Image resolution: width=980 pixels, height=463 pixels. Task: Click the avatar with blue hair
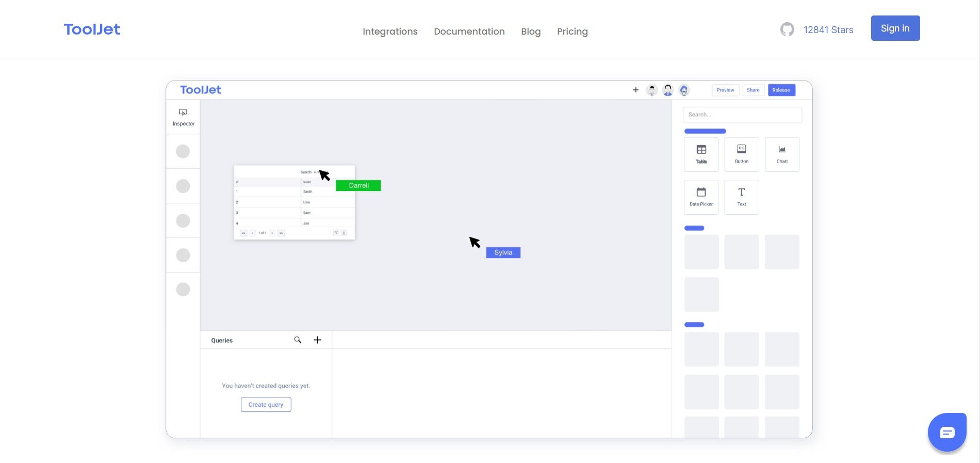[x=684, y=90]
